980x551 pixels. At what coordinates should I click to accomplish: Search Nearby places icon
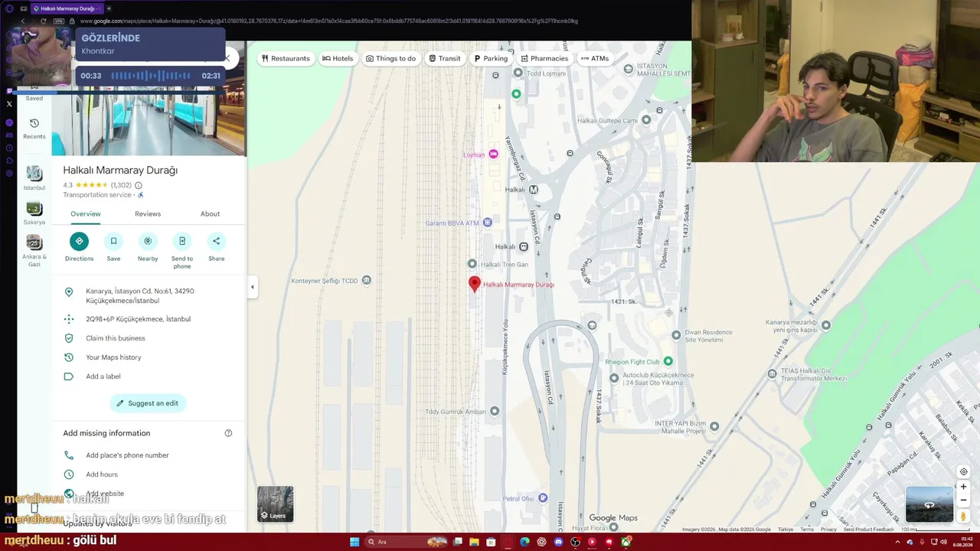148,242
